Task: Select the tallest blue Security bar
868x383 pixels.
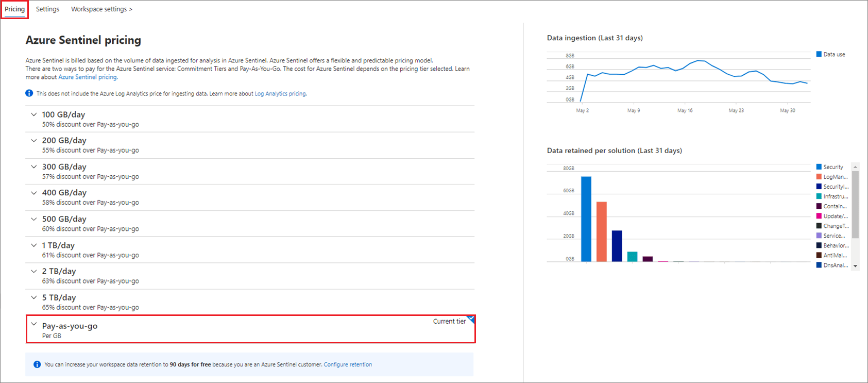Action: click(x=586, y=219)
